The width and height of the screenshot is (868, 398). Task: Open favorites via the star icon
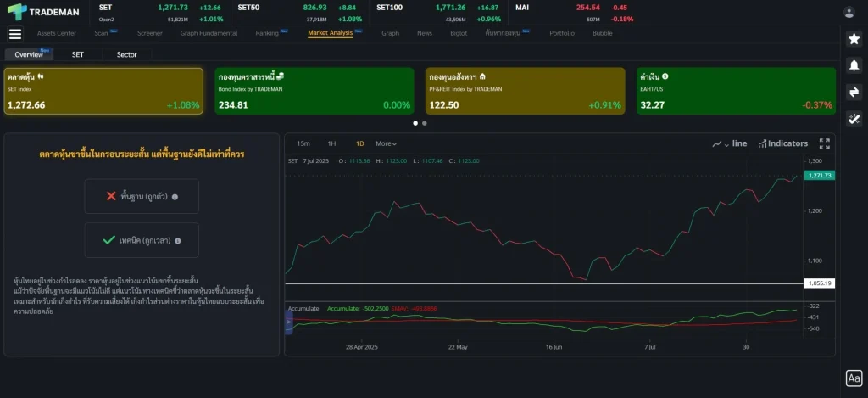[854, 39]
